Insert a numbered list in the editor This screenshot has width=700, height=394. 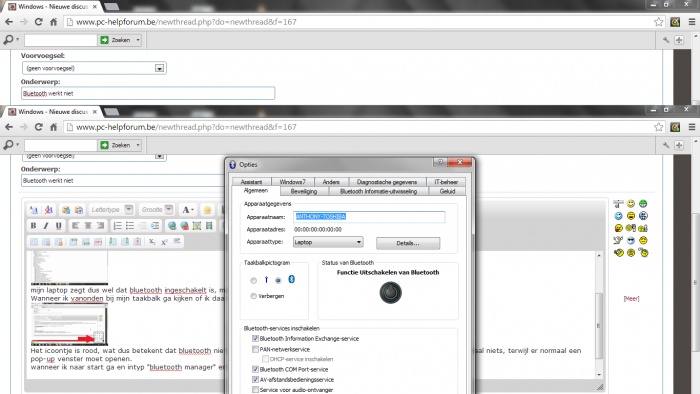[x=117, y=226]
